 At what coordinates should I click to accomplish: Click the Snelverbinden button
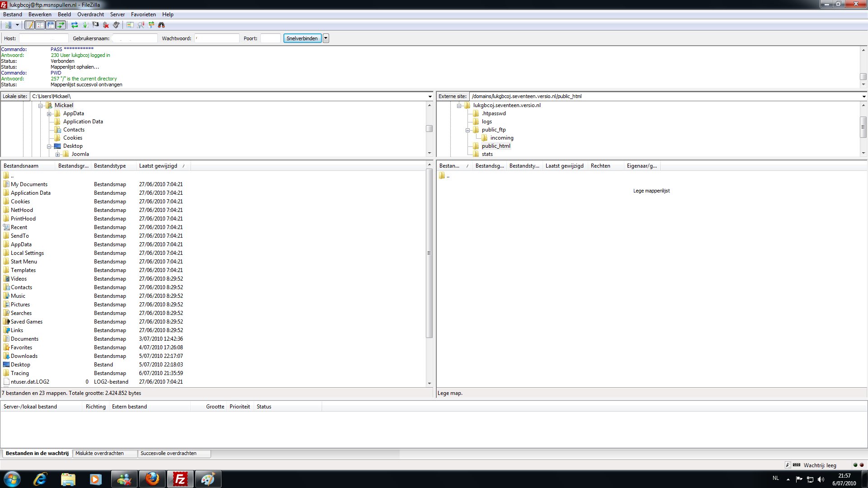(x=302, y=38)
